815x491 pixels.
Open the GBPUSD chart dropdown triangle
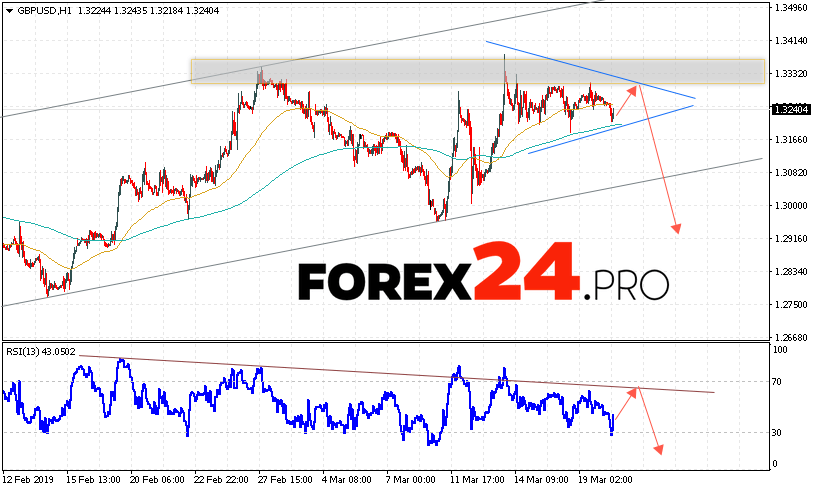coord(9,11)
